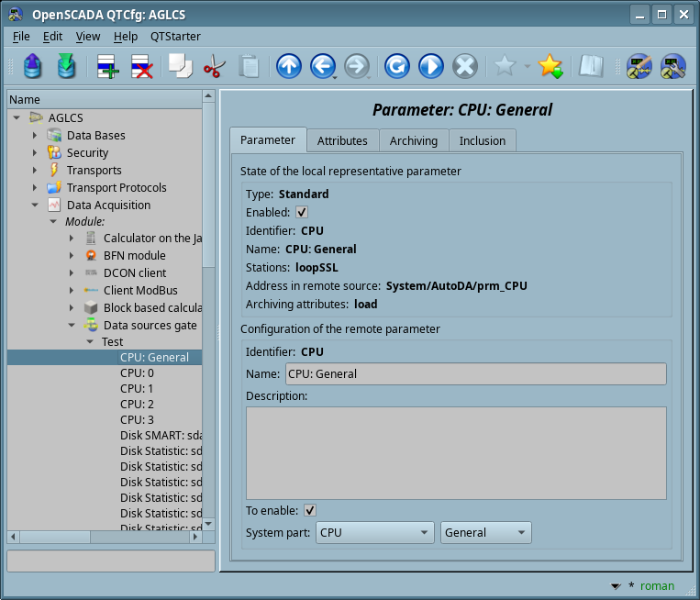Click the Refresh page icon

396,66
